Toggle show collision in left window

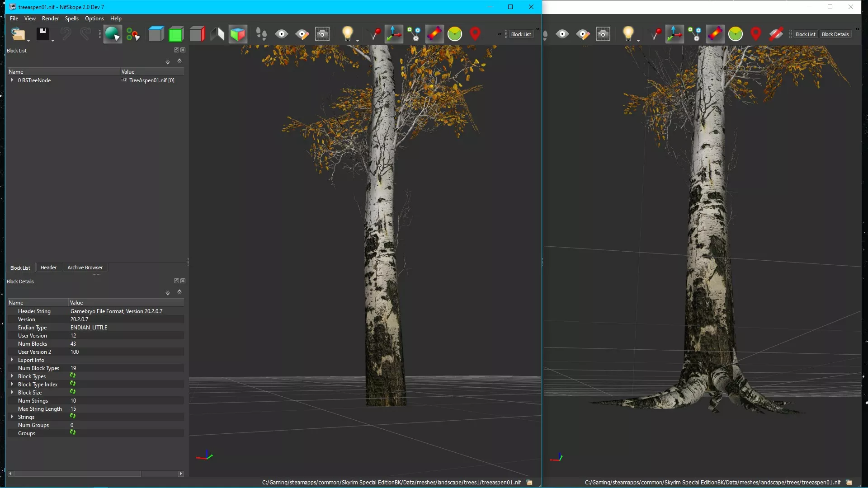click(x=434, y=34)
